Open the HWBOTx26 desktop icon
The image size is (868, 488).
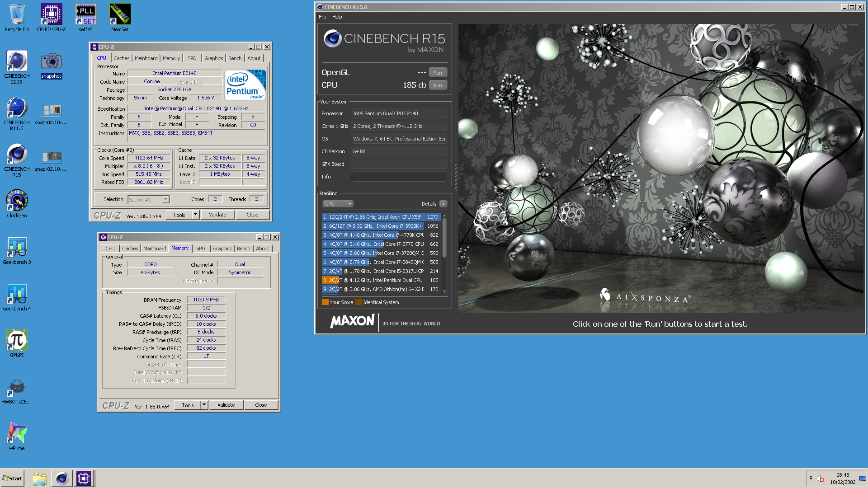tap(17, 390)
